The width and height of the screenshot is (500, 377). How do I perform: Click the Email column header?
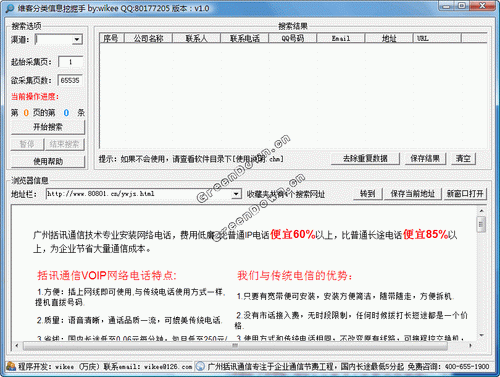click(x=341, y=38)
